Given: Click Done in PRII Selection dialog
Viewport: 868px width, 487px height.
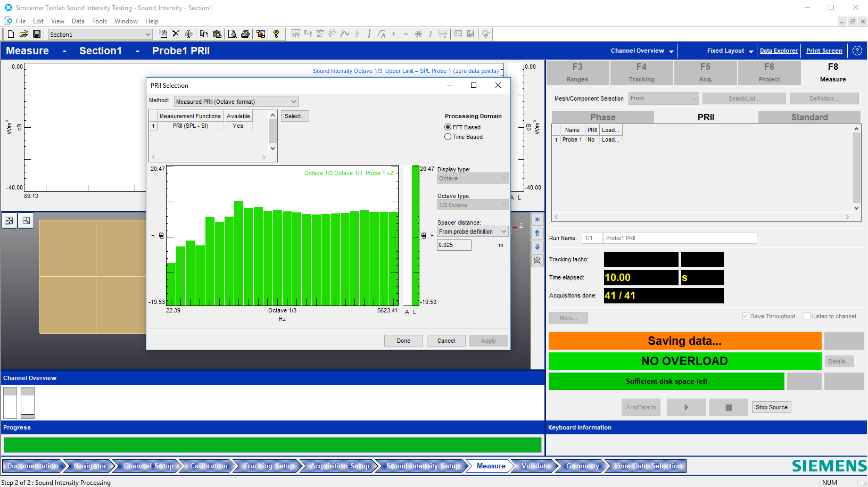Looking at the screenshot, I should tap(403, 341).
